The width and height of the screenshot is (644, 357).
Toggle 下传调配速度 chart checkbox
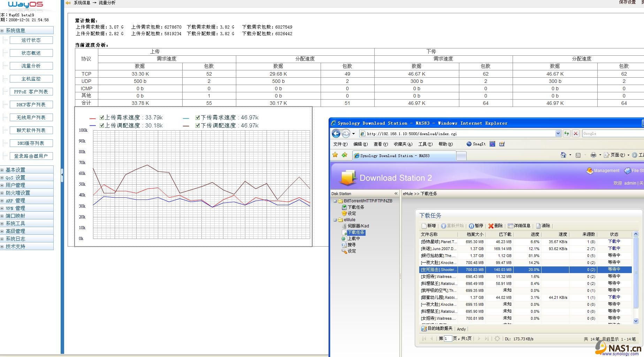pos(198,126)
